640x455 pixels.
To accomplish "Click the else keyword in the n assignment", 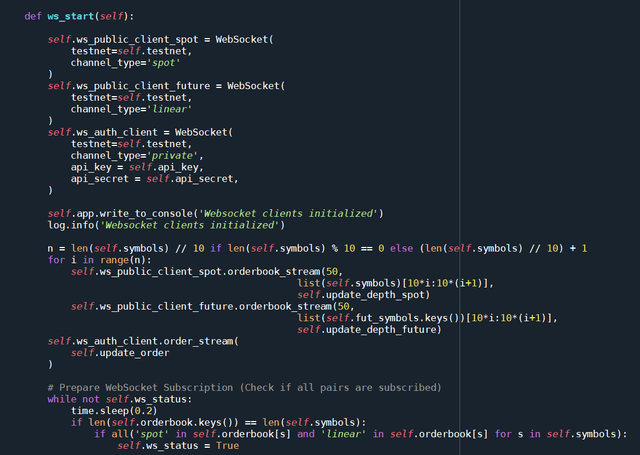I will [x=401, y=249].
